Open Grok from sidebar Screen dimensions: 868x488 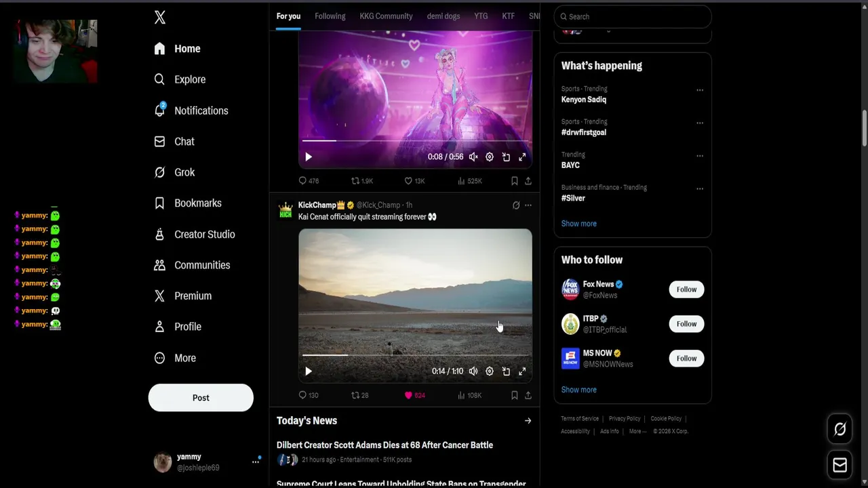point(174,172)
